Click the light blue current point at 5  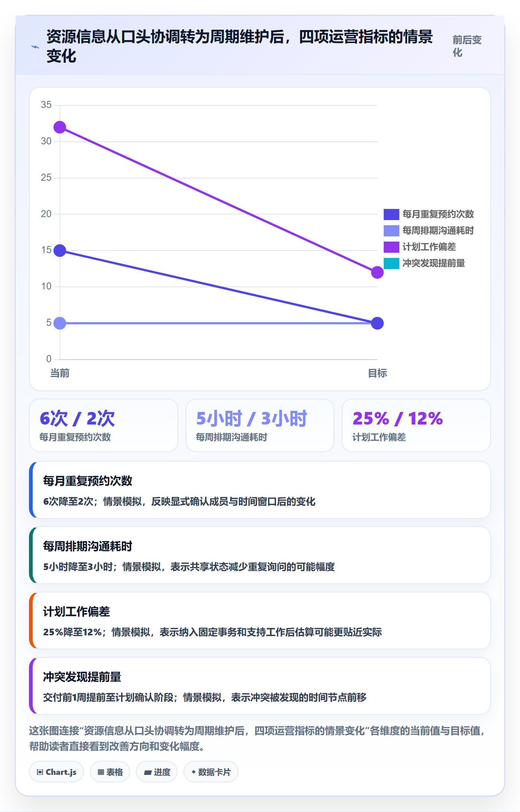60,323
